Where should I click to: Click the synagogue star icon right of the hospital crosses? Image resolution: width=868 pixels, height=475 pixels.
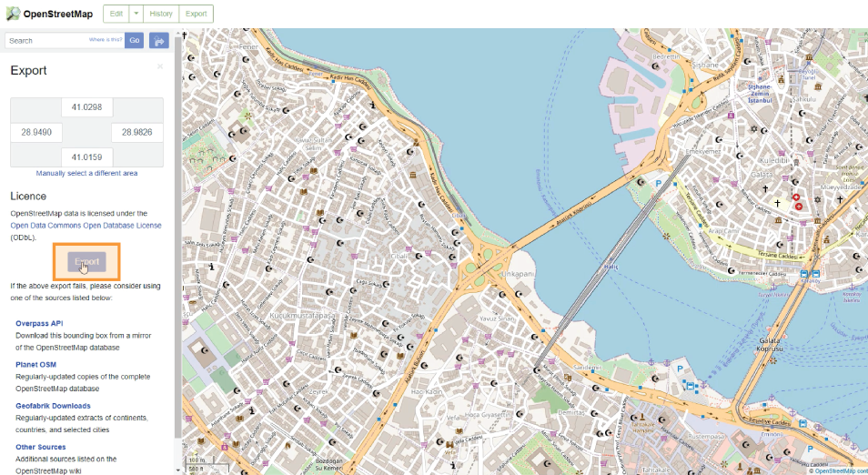point(818,199)
